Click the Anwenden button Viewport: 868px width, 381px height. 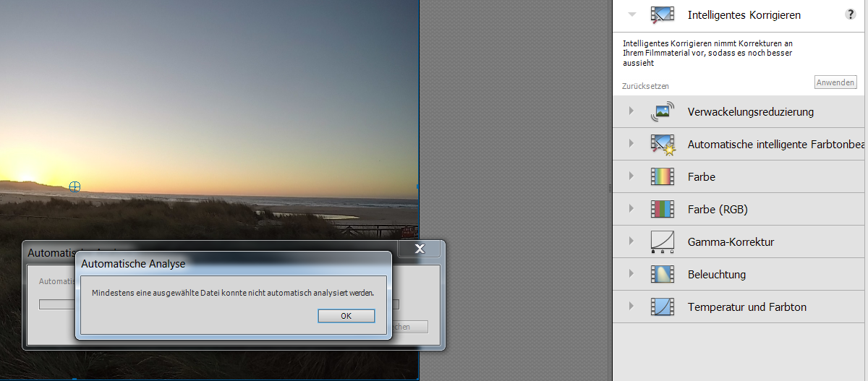835,82
